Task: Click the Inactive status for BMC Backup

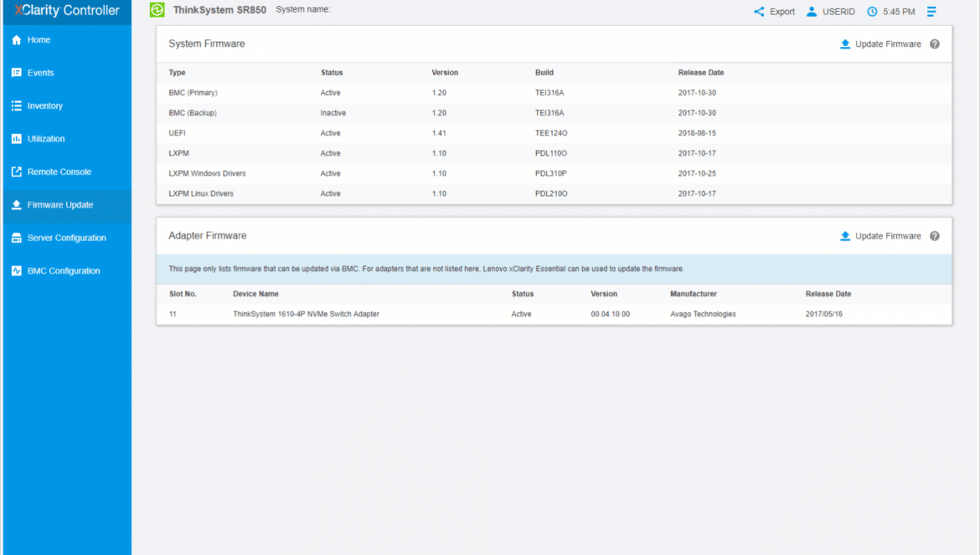Action: point(333,113)
